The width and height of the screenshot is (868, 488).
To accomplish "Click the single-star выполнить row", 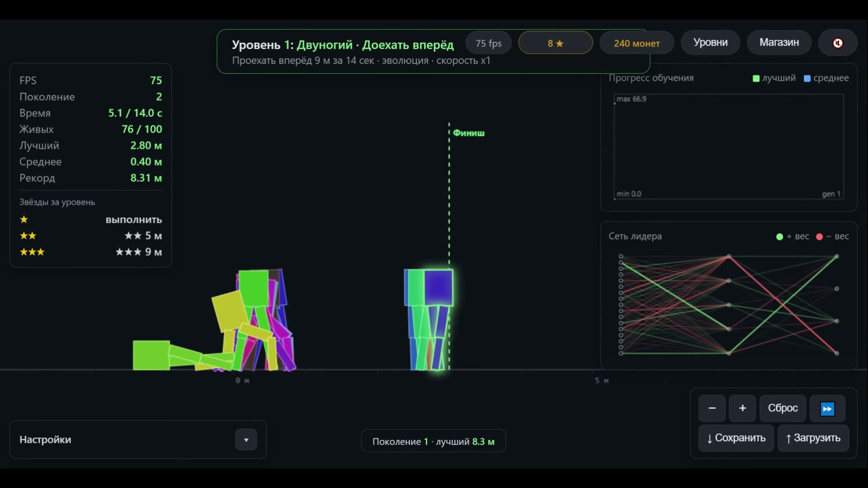I will [90, 220].
